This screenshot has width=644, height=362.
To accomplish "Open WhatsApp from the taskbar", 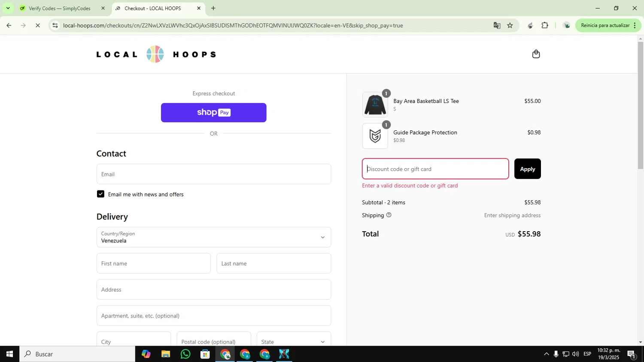I will tap(185, 354).
